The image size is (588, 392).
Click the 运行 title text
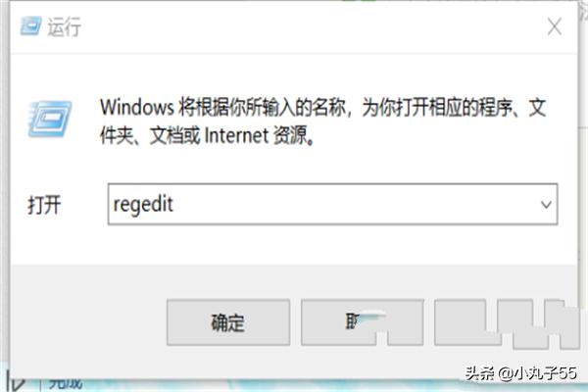pyautogui.click(x=64, y=27)
